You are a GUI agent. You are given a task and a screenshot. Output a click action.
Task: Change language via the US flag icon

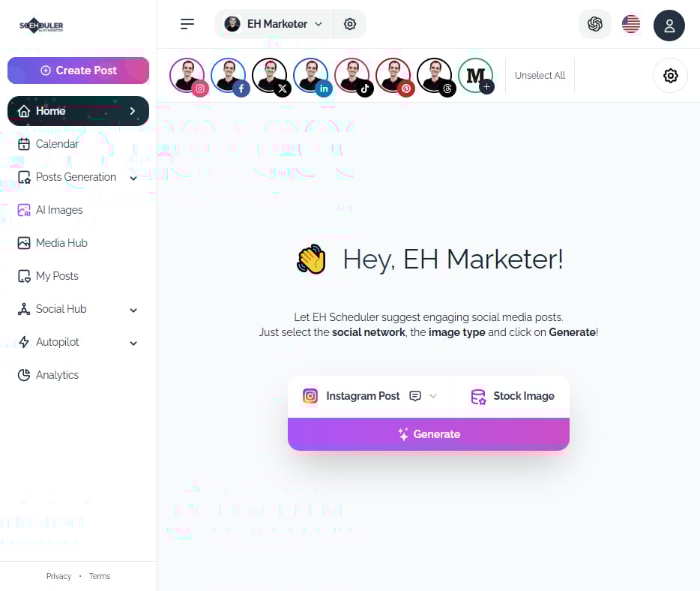[x=631, y=24]
